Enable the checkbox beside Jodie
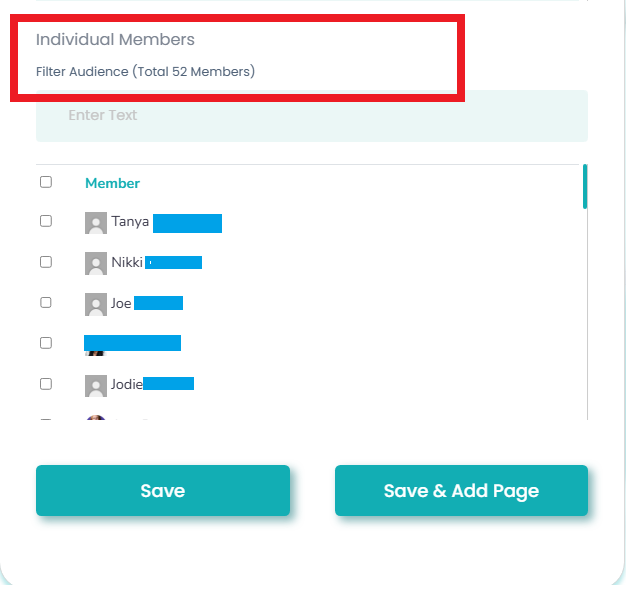 [46, 384]
